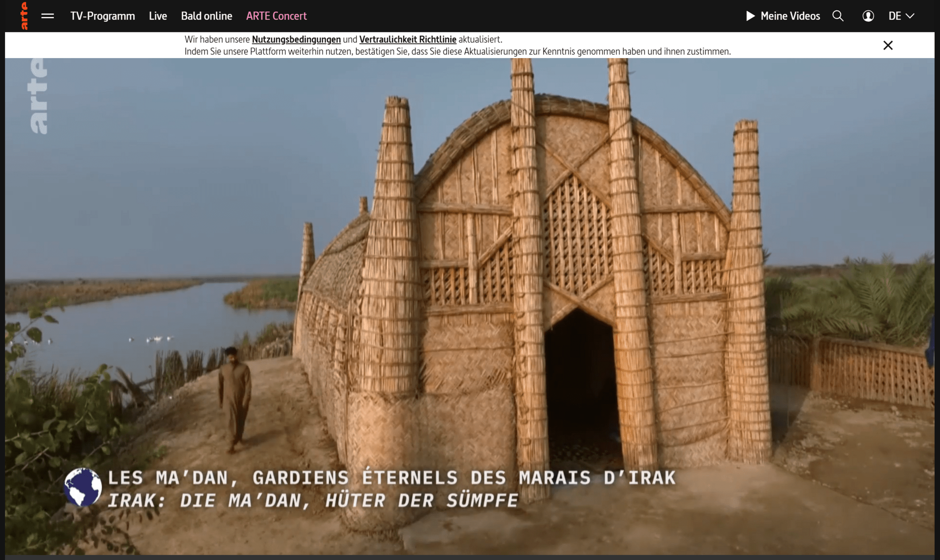Click the play triangle beside Meine Videos

(750, 16)
